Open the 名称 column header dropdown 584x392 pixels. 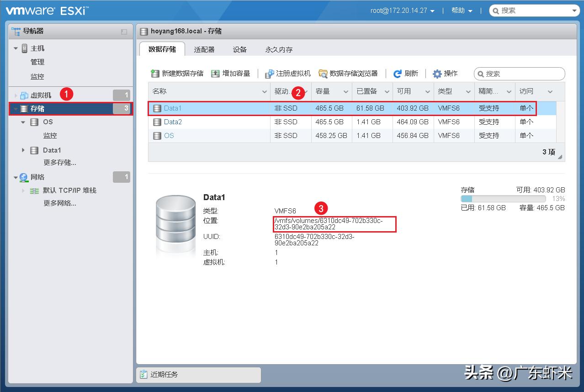[265, 91]
